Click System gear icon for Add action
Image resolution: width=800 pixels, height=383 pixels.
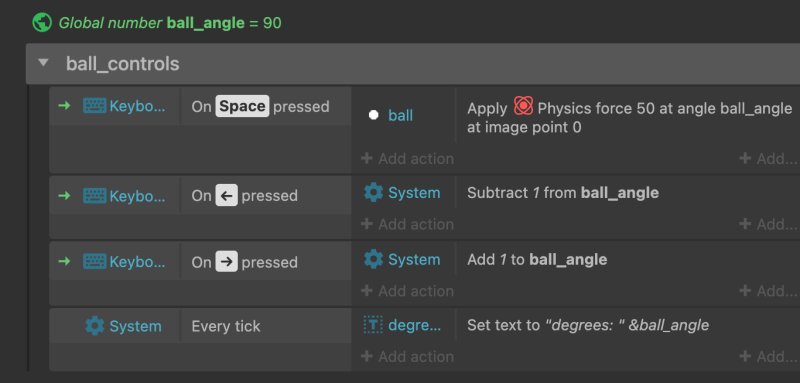(x=373, y=259)
